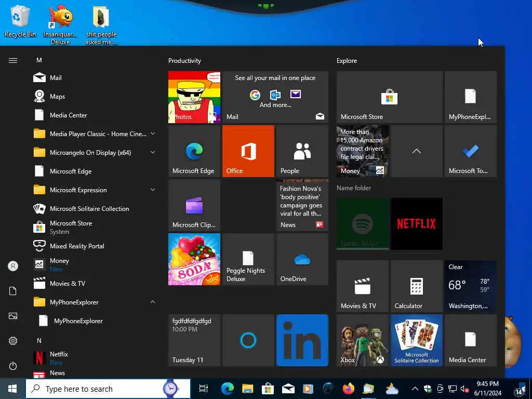This screenshot has height=399, width=532.
Task: Open the user account icon in sidebar
Action: (13, 266)
